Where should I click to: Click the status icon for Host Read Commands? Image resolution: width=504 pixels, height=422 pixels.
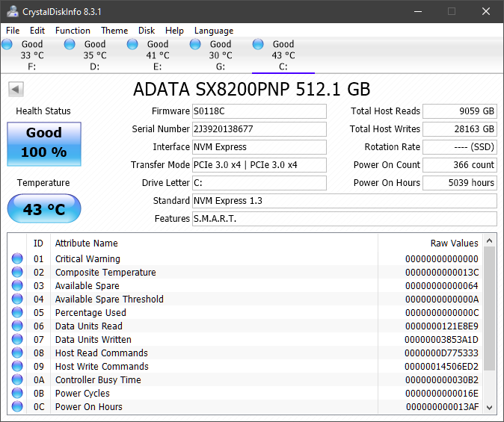(x=17, y=353)
